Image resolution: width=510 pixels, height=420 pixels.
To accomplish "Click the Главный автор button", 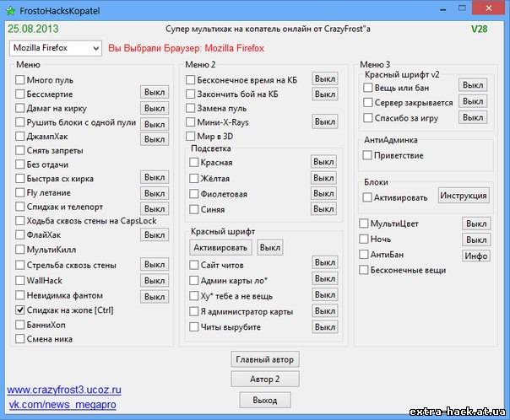I will 265,359.
